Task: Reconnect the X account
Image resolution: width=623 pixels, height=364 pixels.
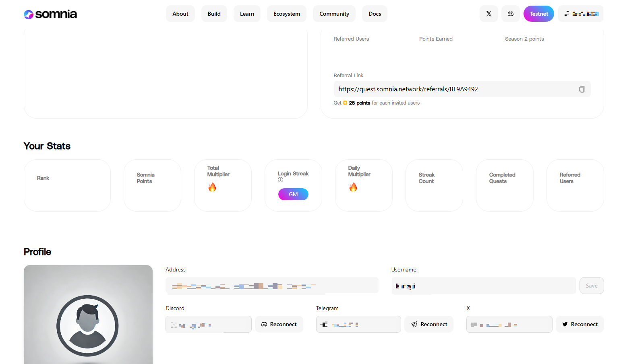Action: (x=580, y=324)
